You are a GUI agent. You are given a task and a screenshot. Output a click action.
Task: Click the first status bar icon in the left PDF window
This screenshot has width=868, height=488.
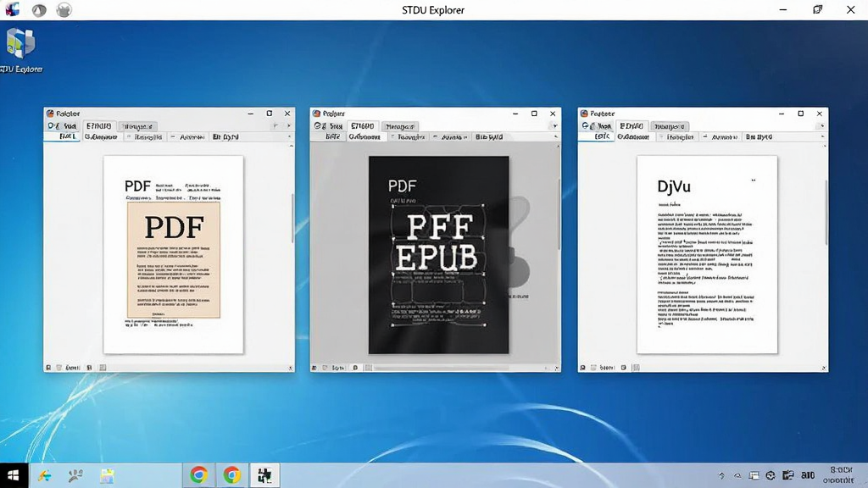point(48,368)
